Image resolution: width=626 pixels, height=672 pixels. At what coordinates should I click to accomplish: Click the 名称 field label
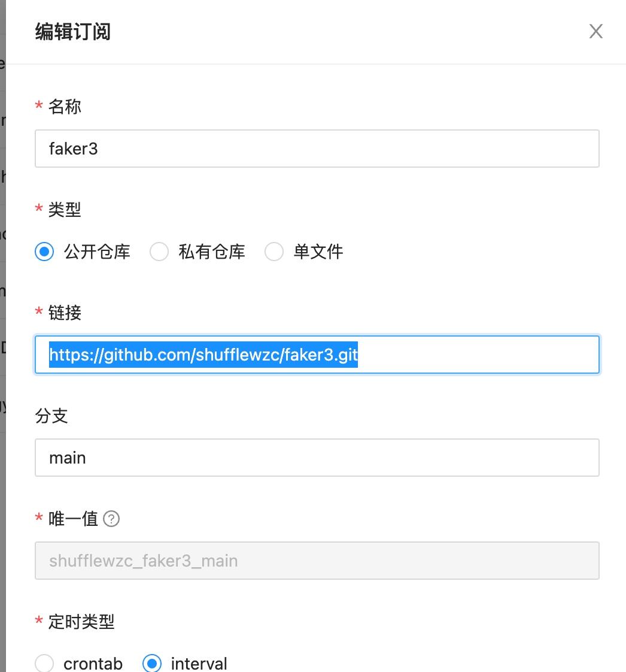pyautogui.click(x=66, y=106)
